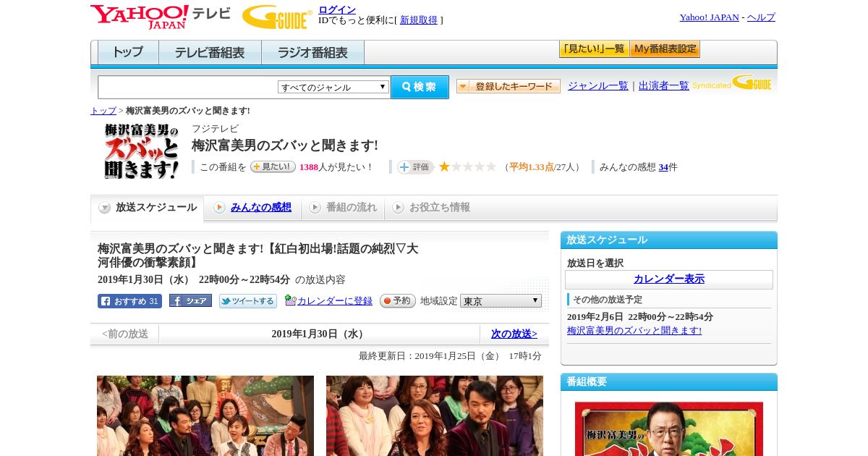Image resolution: width=868 pixels, height=456 pixels.
Task: Click the 梅沢富美男のズバッと聞きます! program logo
Action: (141, 151)
